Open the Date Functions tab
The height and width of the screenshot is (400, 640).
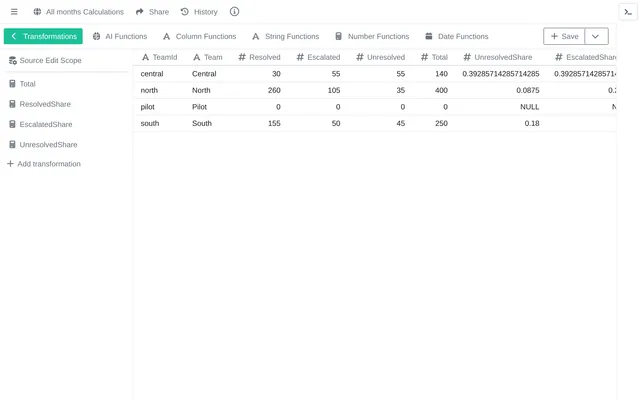point(457,36)
